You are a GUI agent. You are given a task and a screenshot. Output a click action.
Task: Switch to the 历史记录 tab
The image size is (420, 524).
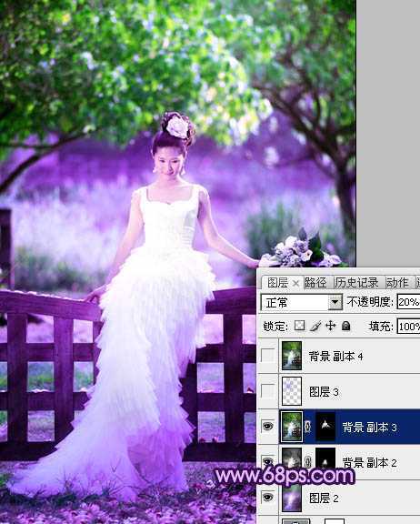click(356, 283)
